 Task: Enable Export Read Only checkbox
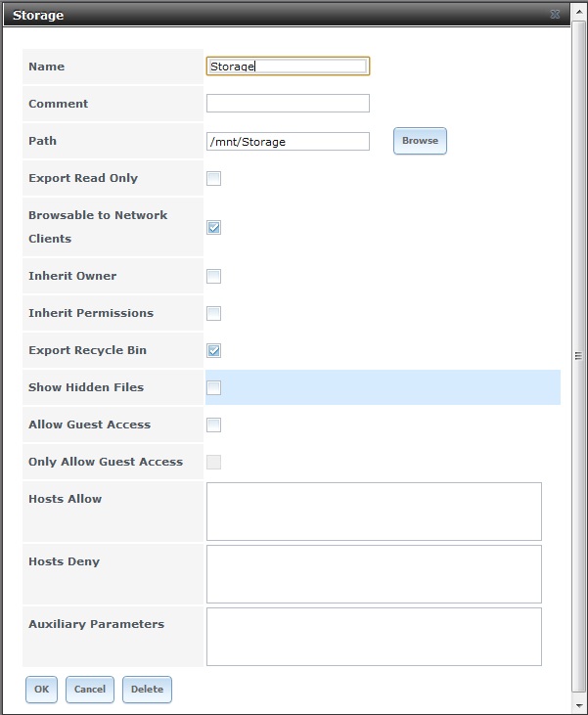coord(213,178)
